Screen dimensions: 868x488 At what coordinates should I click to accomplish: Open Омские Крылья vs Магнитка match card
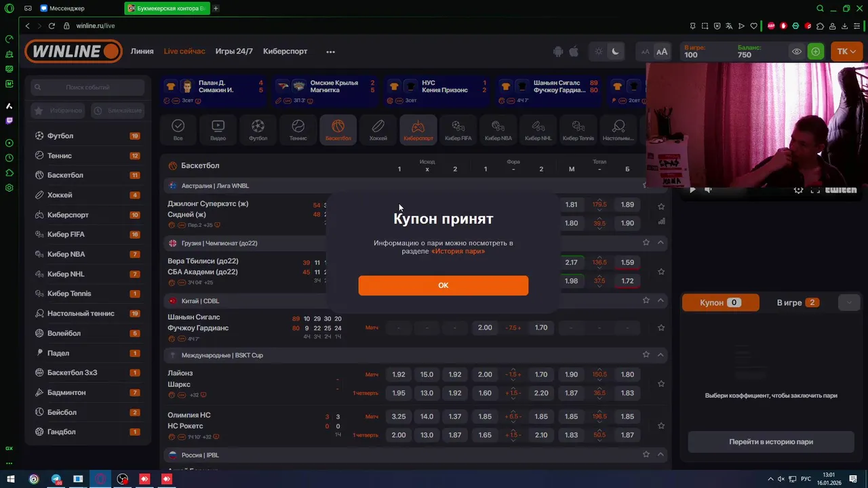pos(326,91)
